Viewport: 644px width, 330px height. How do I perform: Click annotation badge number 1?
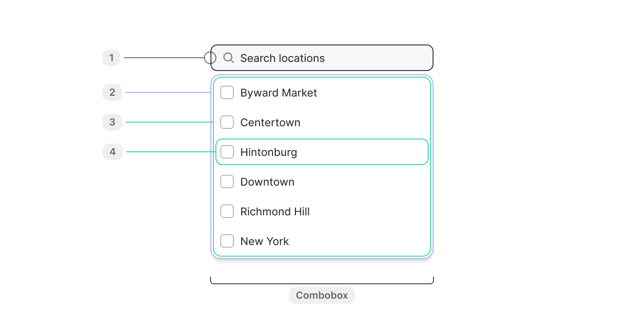click(111, 58)
